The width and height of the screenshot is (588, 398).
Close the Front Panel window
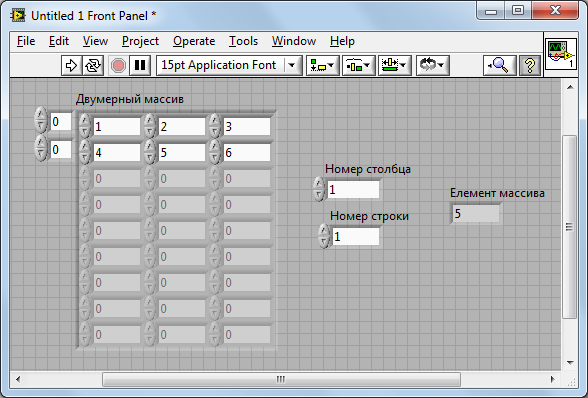coord(555,11)
